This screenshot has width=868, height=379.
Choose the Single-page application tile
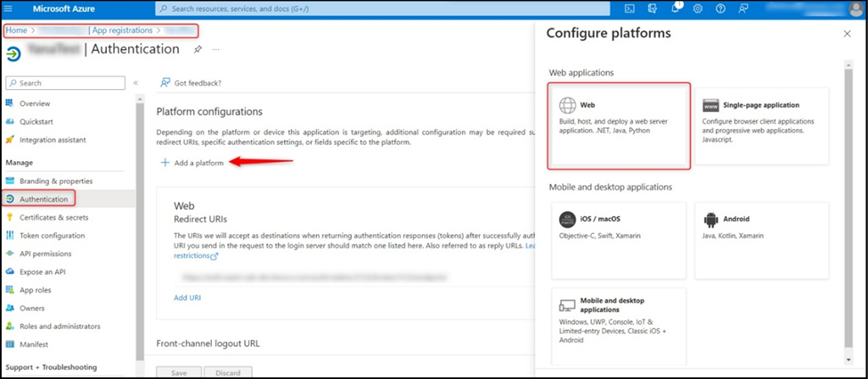761,125
